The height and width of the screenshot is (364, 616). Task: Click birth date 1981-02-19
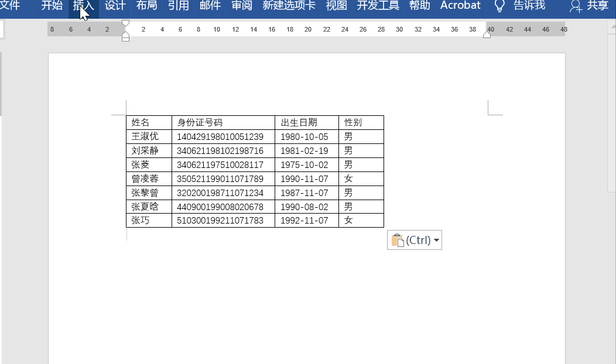304,151
